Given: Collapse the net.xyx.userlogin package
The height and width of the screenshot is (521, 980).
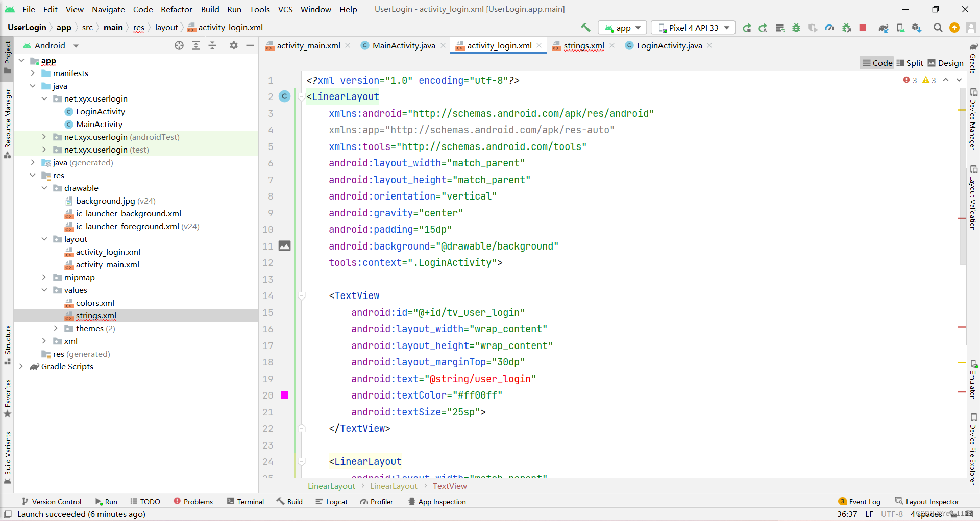Looking at the screenshot, I should pyautogui.click(x=44, y=99).
